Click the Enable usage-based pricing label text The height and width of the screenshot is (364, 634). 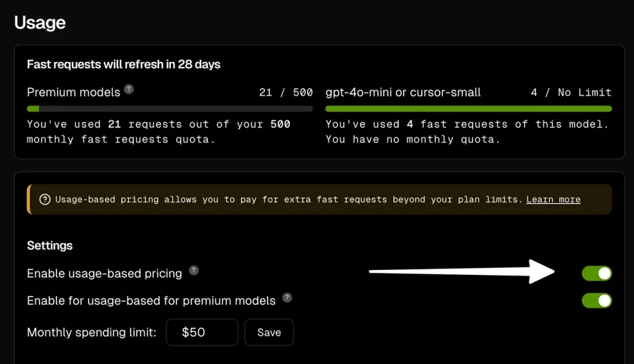104,274
